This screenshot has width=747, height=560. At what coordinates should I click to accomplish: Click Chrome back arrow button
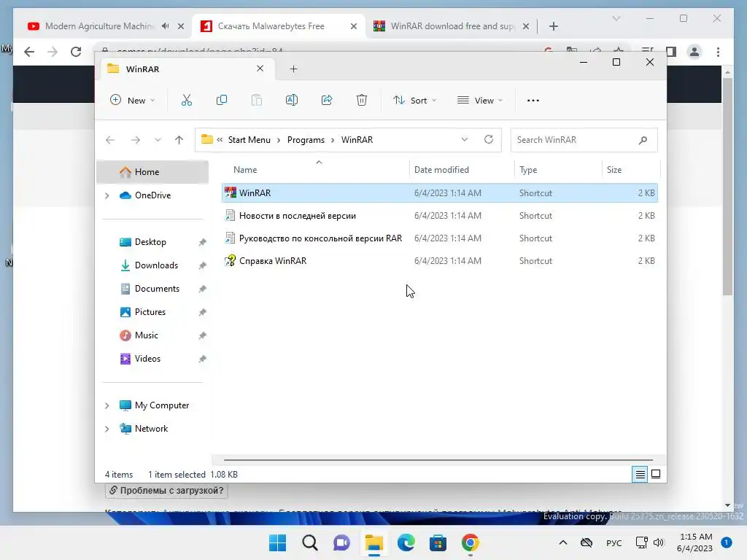(x=29, y=52)
